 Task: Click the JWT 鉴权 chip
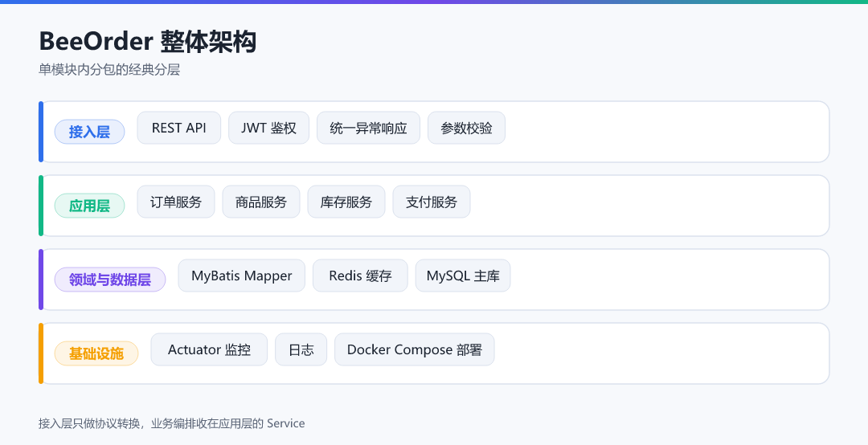pyautogui.click(x=268, y=128)
